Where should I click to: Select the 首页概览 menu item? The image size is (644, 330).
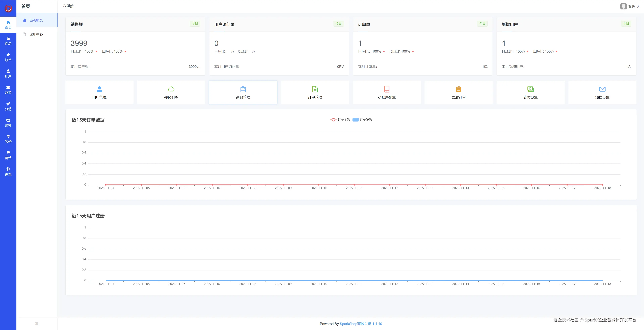pyautogui.click(x=36, y=20)
